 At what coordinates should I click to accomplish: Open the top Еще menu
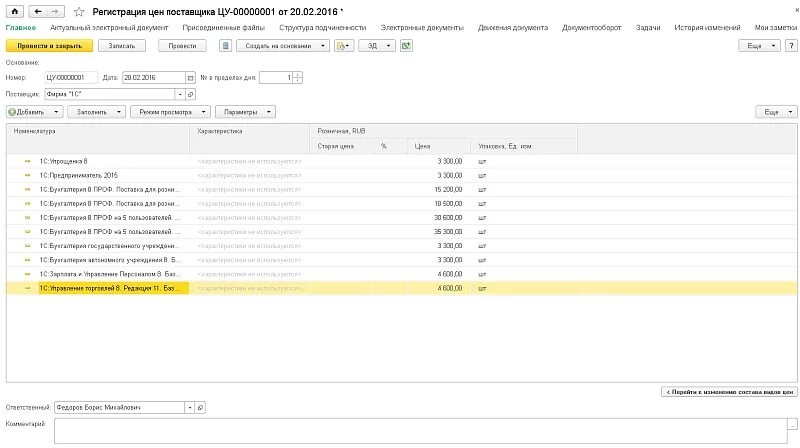759,46
